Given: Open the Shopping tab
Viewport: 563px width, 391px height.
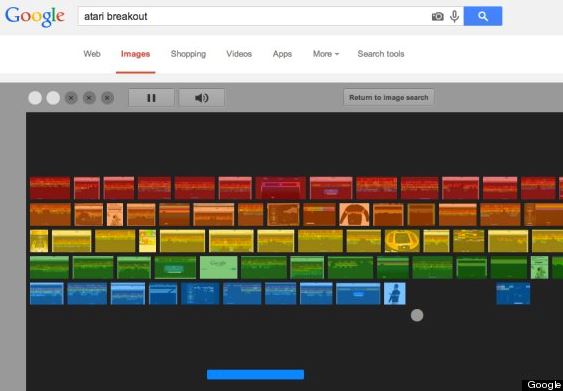Looking at the screenshot, I should pos(188,54).
